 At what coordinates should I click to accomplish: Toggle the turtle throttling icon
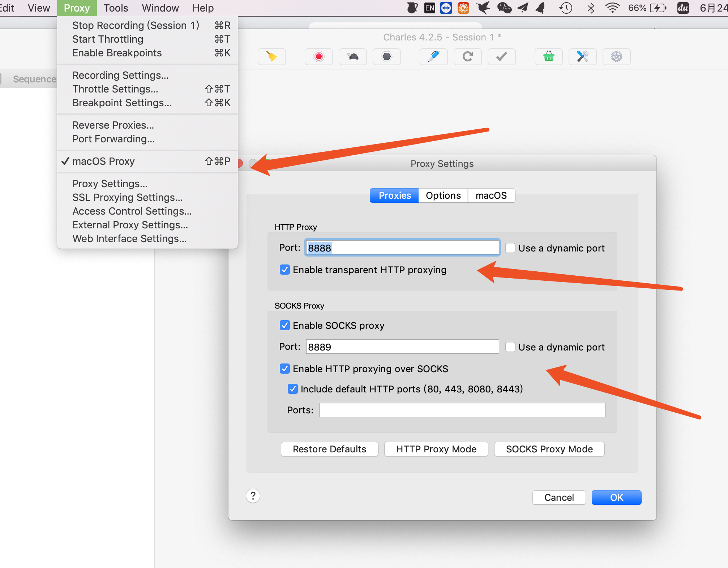[x=353, y=57]
